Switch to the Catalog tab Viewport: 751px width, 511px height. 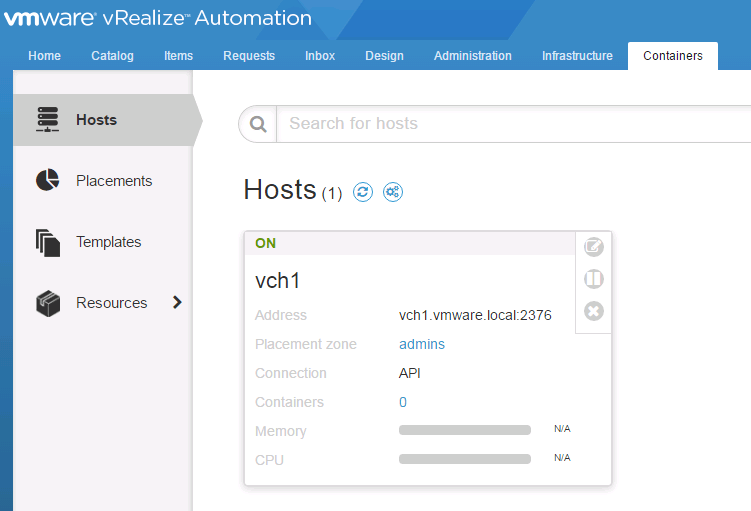click(x=112, y=56)
